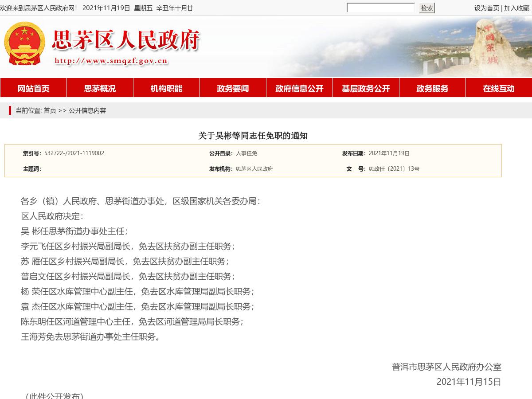Open the 在线互动 navigation item

click(x=499, y=88)
